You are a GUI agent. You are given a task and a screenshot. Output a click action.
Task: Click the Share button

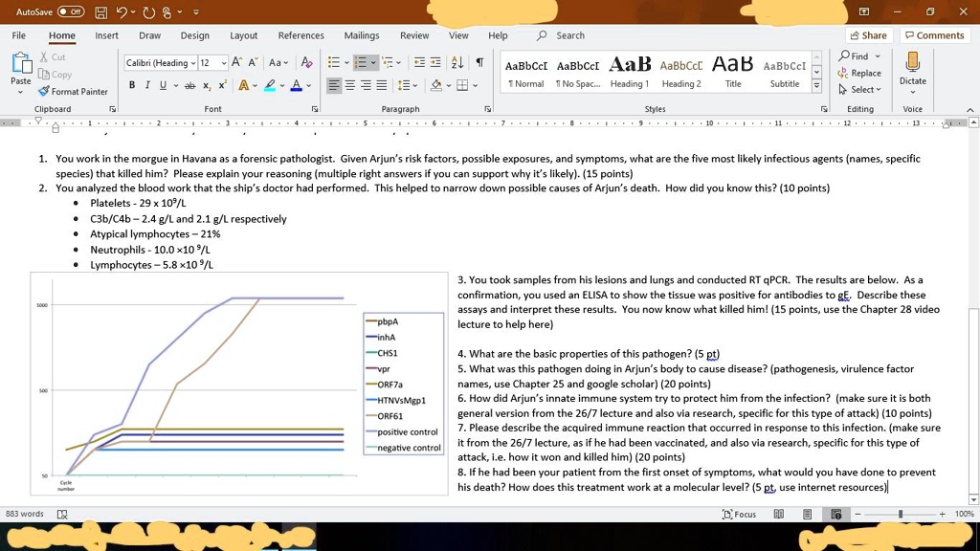[868, 35]
